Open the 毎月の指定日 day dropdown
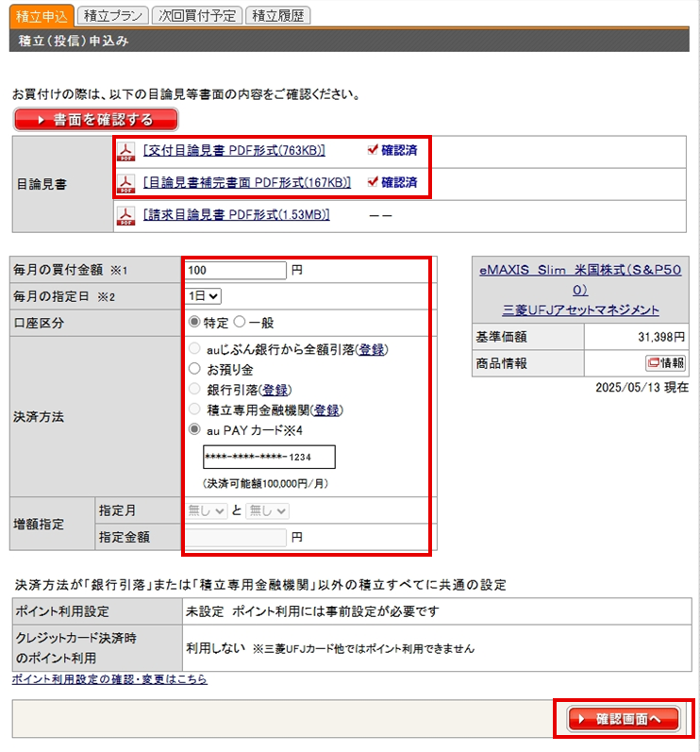 (x=203, y=296)
